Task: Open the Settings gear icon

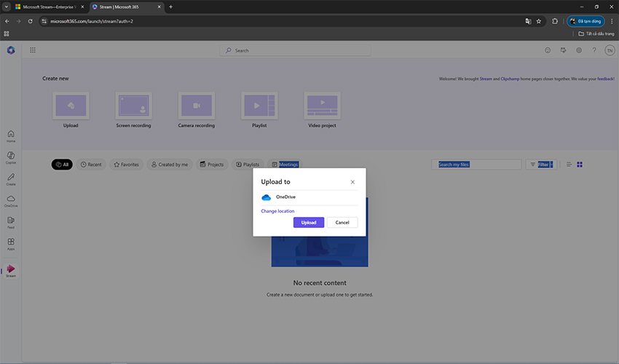Action: [579, 50]
